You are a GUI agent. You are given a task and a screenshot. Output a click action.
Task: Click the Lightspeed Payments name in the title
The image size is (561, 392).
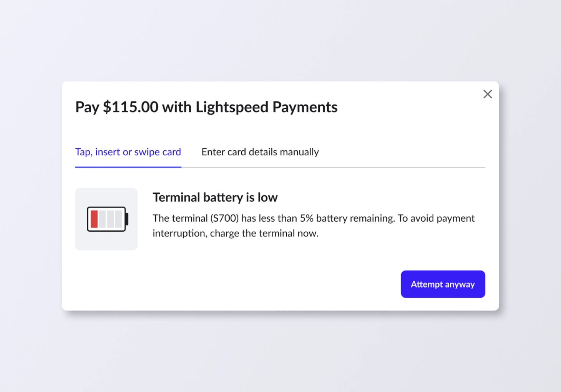(266, 107)
